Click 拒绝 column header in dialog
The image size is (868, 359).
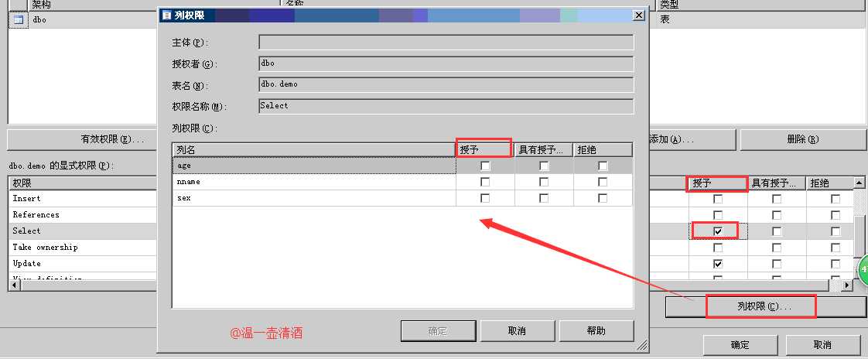603,149
